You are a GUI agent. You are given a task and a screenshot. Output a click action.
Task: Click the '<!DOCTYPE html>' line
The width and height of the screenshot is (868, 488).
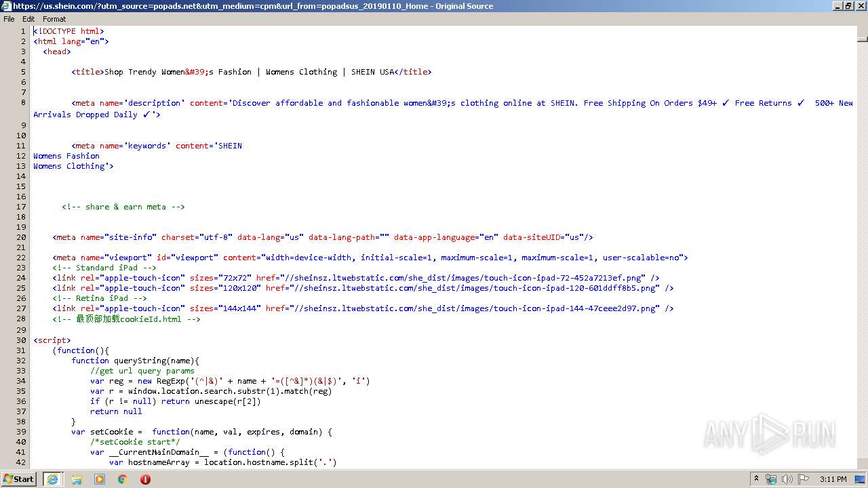[68, 31]
